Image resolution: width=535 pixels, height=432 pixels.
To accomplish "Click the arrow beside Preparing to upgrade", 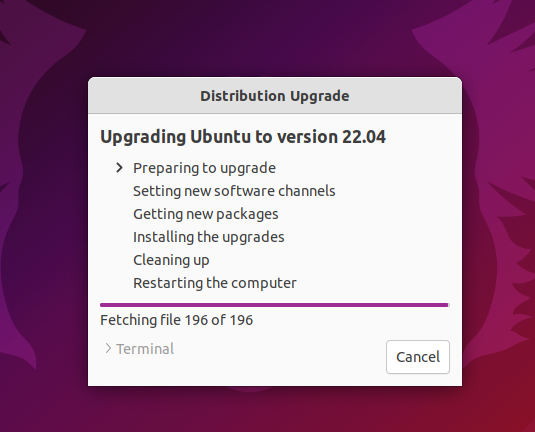I will [x=119, y=168].
